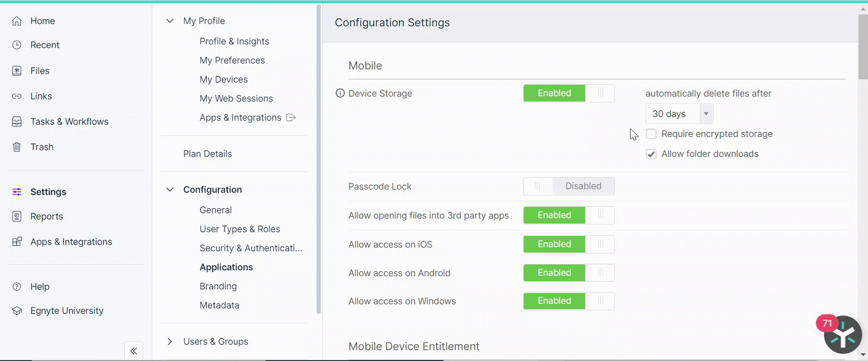
Task: Click the settings menu panel scrollbar
Action: [319, 159]
